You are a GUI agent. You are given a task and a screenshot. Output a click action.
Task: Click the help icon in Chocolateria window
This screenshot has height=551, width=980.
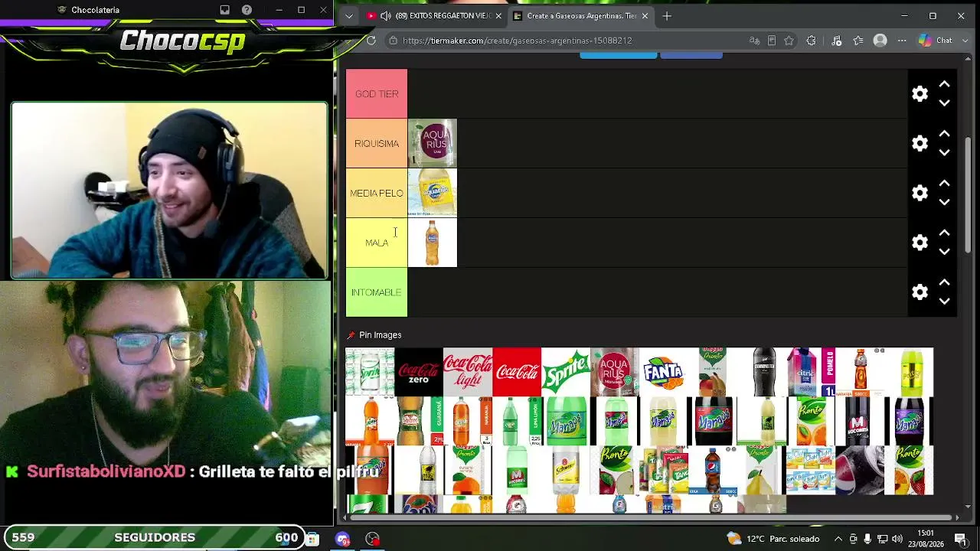[x=247, y=10]
